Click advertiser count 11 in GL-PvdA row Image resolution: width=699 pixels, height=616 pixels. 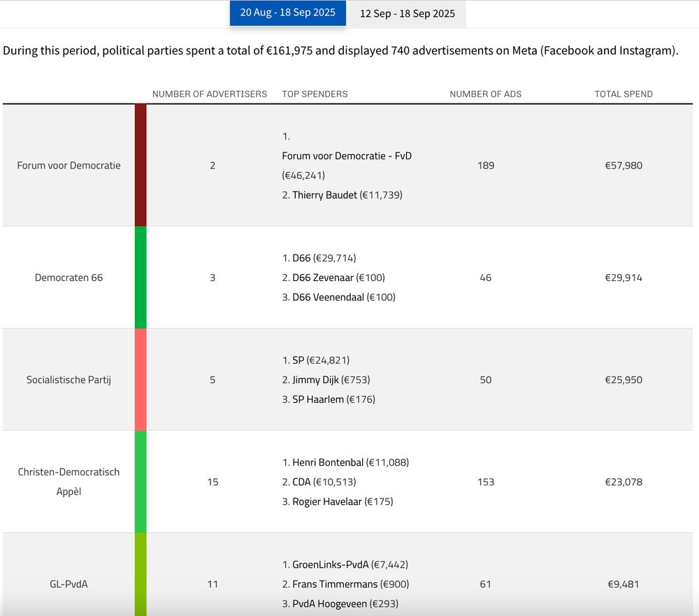point(212,584)
